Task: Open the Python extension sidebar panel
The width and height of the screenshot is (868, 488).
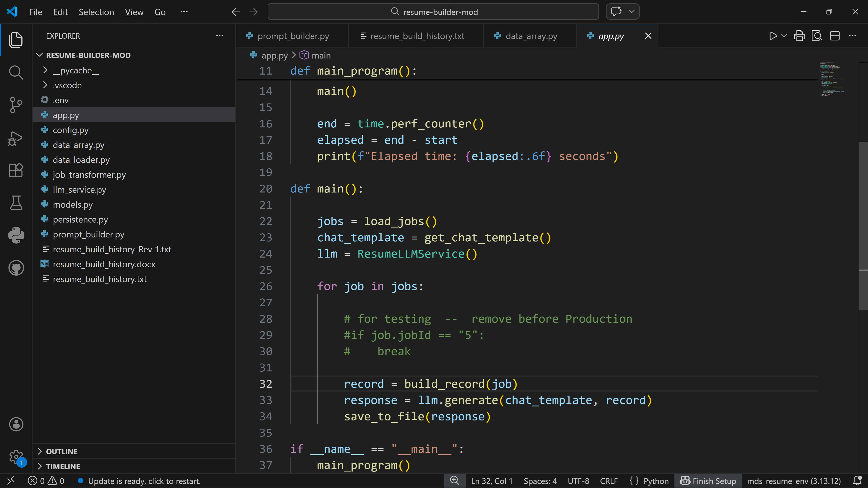Action: pos(16,235)
